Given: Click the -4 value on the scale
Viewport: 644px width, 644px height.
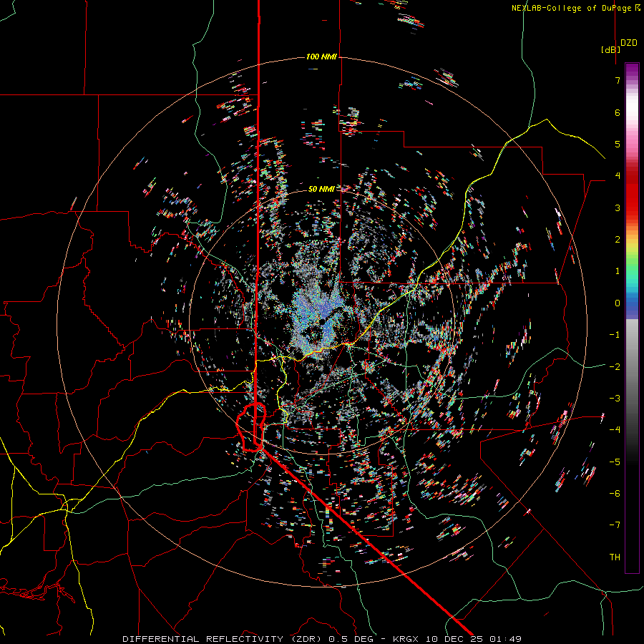Looking at the screenshot, I should coord(615,430).
